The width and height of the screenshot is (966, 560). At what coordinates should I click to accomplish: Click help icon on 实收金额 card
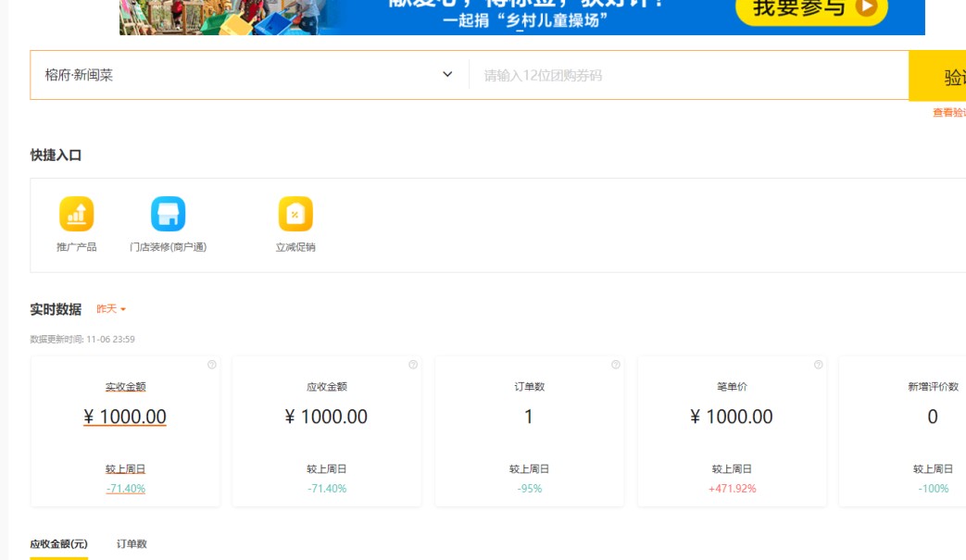212,365
